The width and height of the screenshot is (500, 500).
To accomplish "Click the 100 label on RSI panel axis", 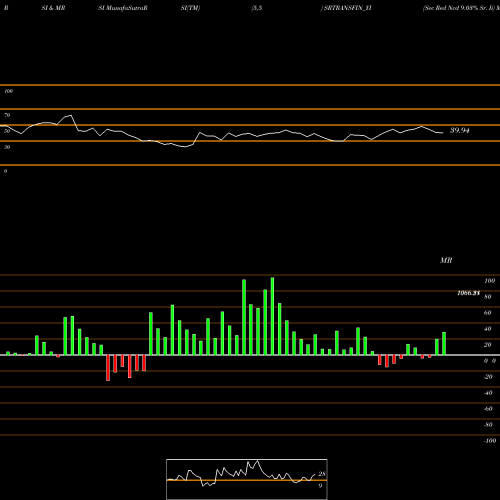I will tap(8, 91).
